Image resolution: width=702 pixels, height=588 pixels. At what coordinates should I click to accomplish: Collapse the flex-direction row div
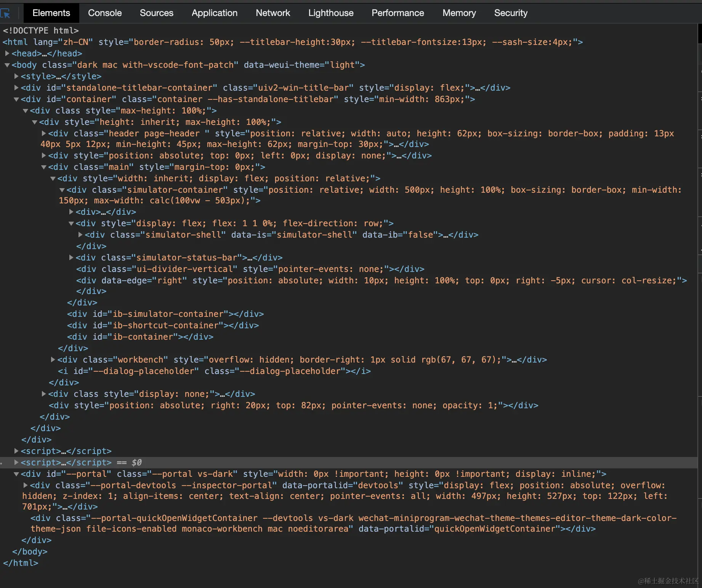tap(71, 223)
